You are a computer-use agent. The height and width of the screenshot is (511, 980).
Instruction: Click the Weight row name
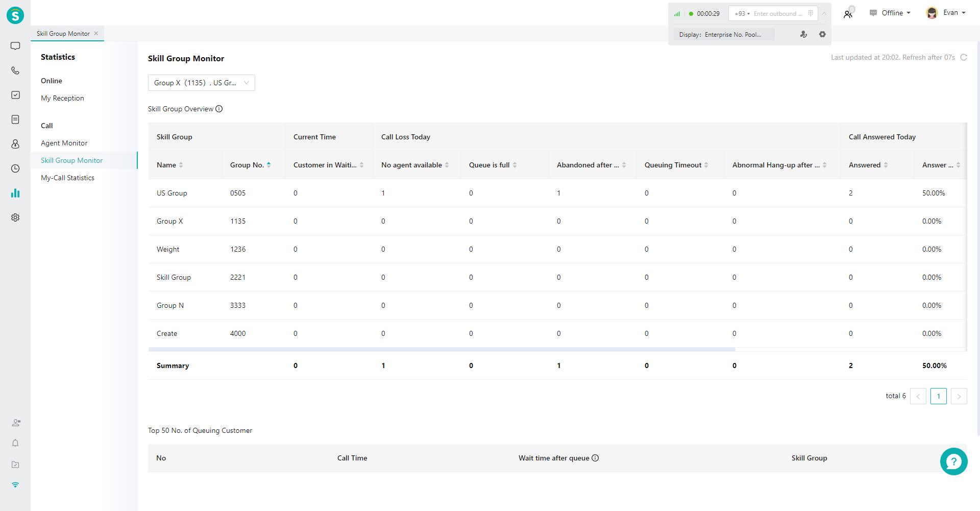tap(168, 249)
